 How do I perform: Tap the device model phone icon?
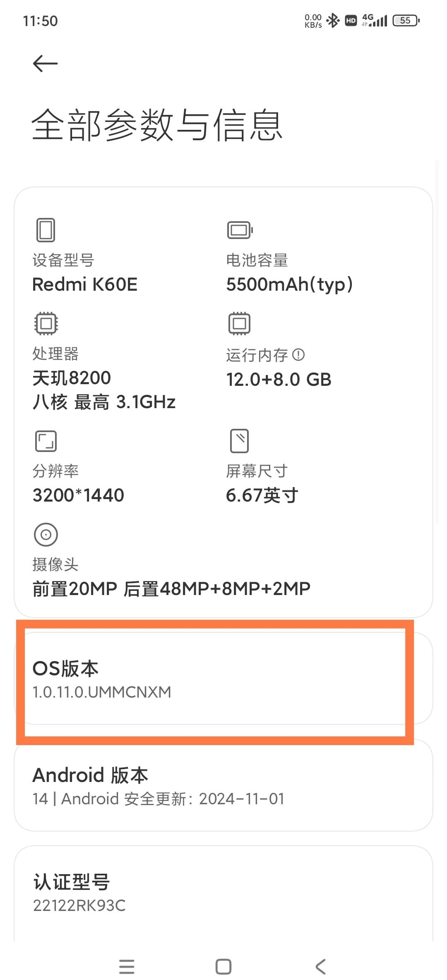[x=46, y=231]
